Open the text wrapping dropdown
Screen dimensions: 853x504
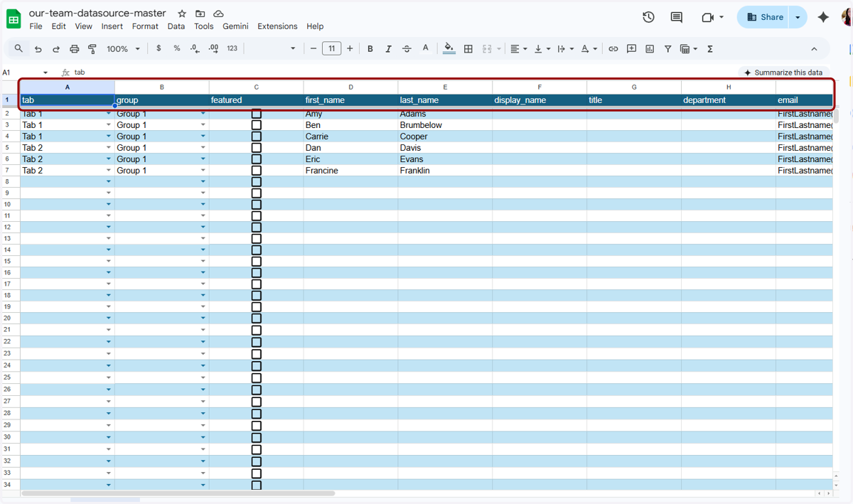tap(566, 48)
